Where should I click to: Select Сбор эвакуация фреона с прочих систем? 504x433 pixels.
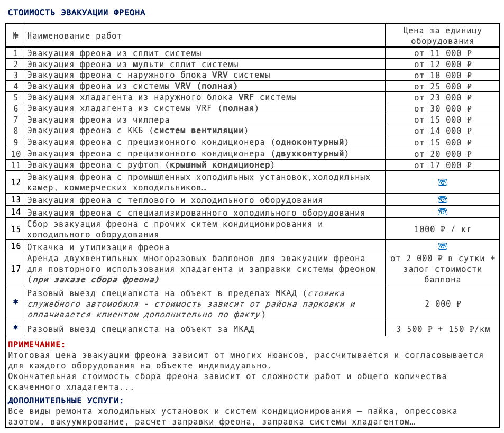click(175, 229)
